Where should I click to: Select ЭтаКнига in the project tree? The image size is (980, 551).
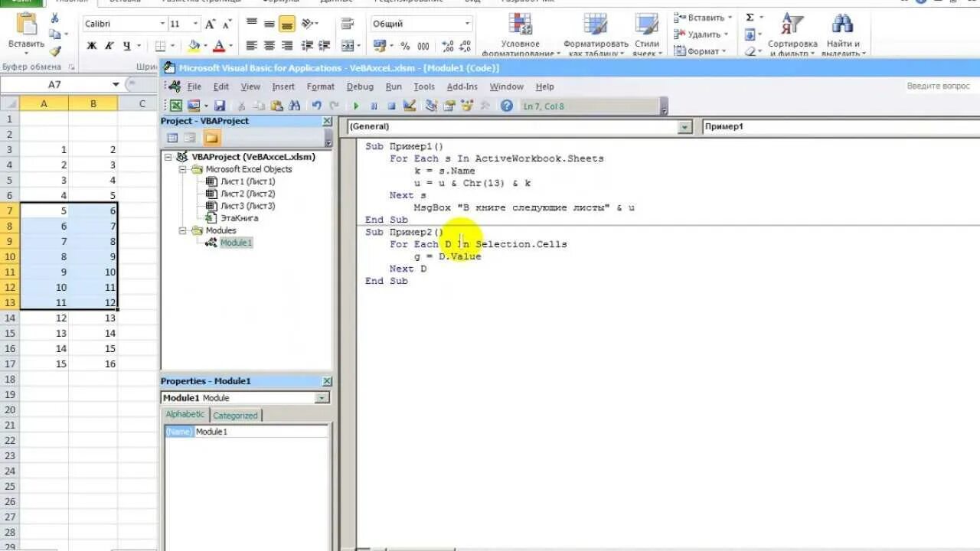click(239, 218)
